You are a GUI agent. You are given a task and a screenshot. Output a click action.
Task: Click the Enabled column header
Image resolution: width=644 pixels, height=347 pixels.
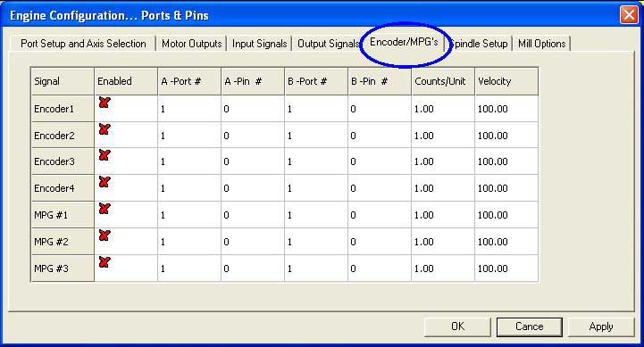point(126,81)
